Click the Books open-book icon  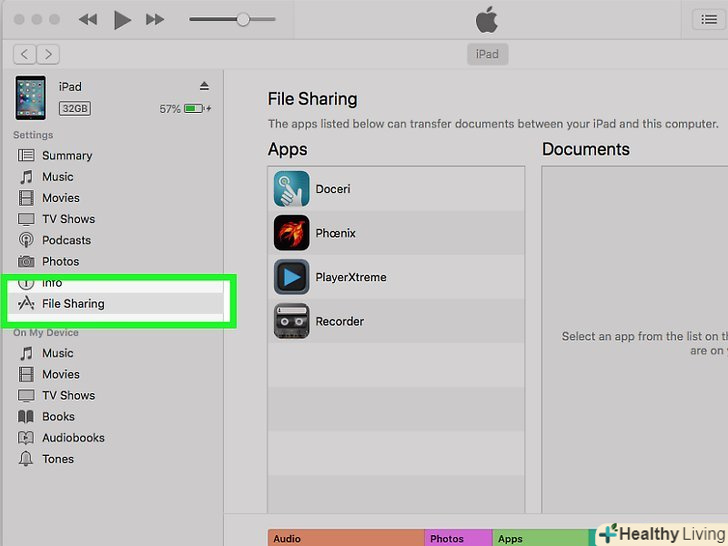pyautogui.click(x=26, y=416)
